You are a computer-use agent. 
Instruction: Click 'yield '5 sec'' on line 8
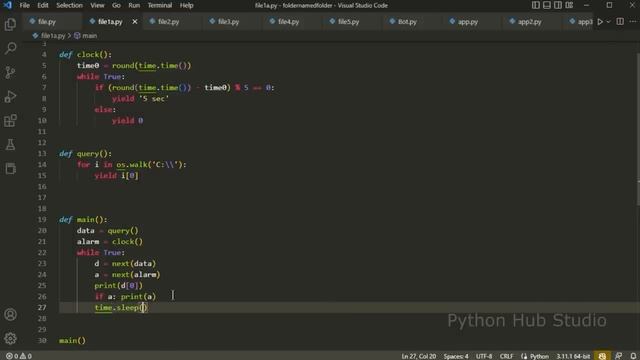(140, 99)
